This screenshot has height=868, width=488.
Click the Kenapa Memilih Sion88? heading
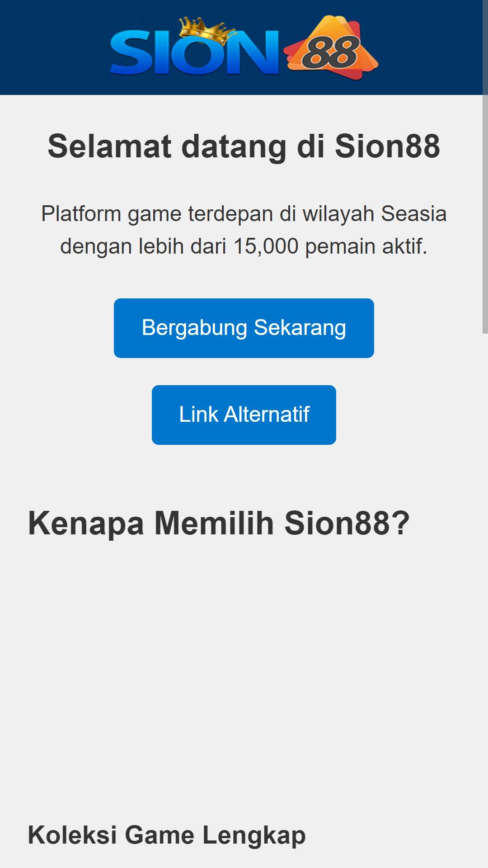tap(219, 524)
